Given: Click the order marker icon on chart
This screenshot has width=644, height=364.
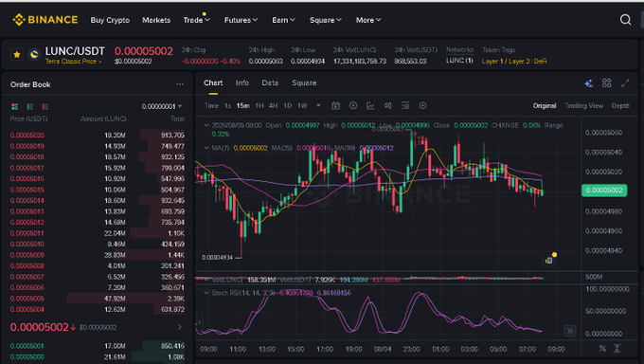Looking at the screenshot, I should [548, 260].
